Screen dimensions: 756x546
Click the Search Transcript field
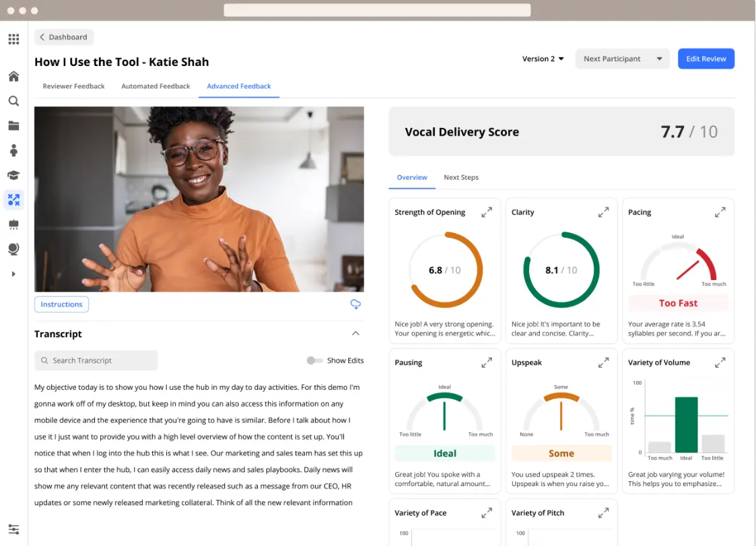pos(96,360)
